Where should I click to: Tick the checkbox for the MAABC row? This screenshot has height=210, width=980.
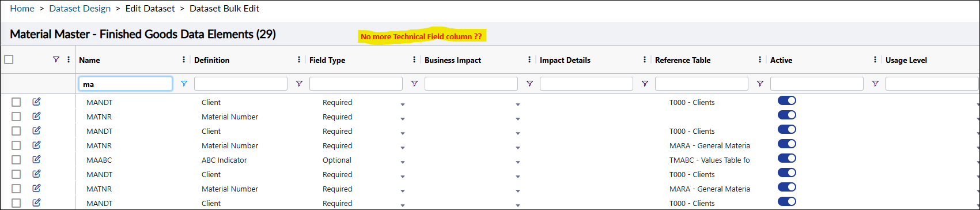16,160
